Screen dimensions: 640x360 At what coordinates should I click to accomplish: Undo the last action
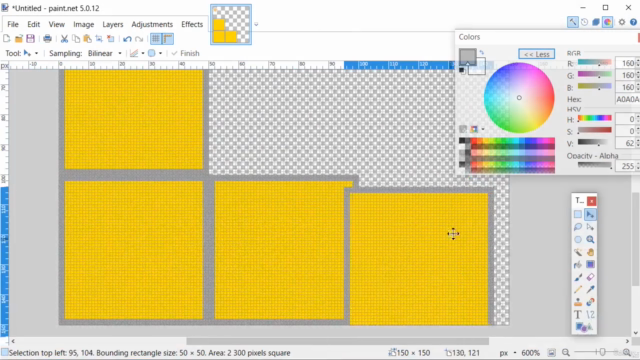coord(127,39)
